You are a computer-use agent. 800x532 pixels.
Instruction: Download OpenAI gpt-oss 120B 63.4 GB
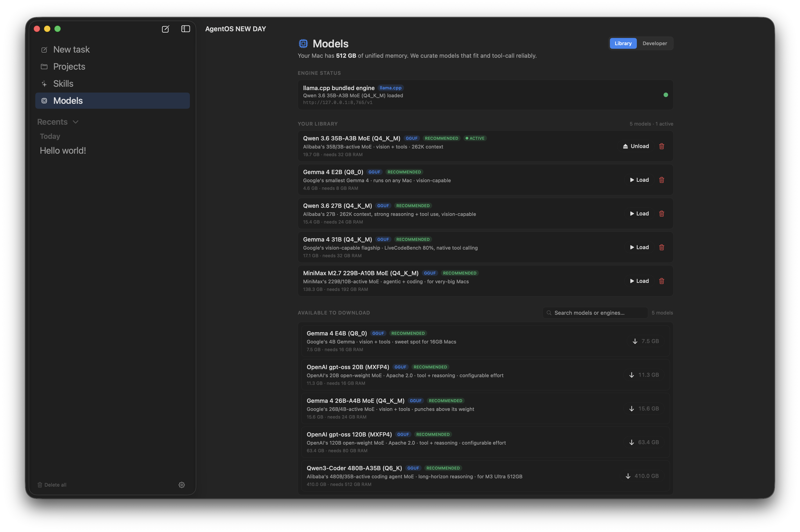coord(644,442)
